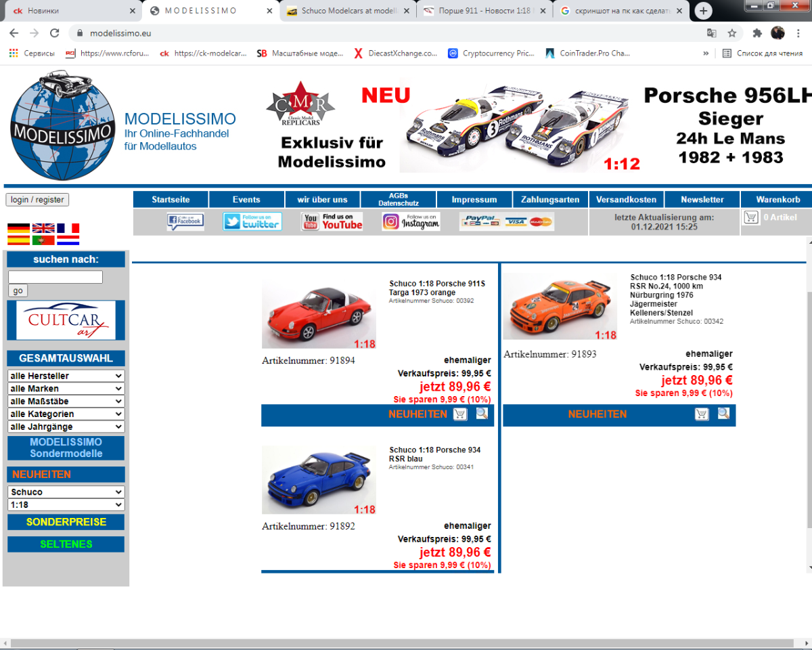Open the 'alle Kategorien' dropdown
The width and height of the screenshot is (812, 650).
[x=66, y=414]
